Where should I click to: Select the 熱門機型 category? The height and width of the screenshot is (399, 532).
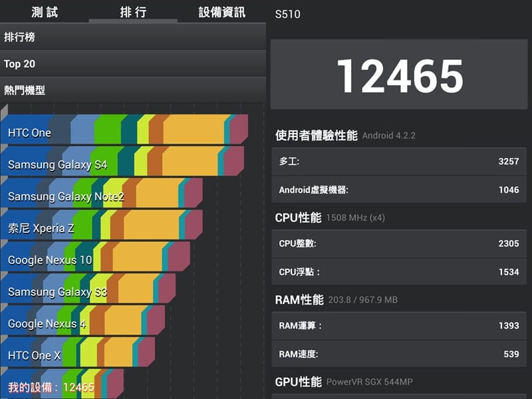(133, 90)
